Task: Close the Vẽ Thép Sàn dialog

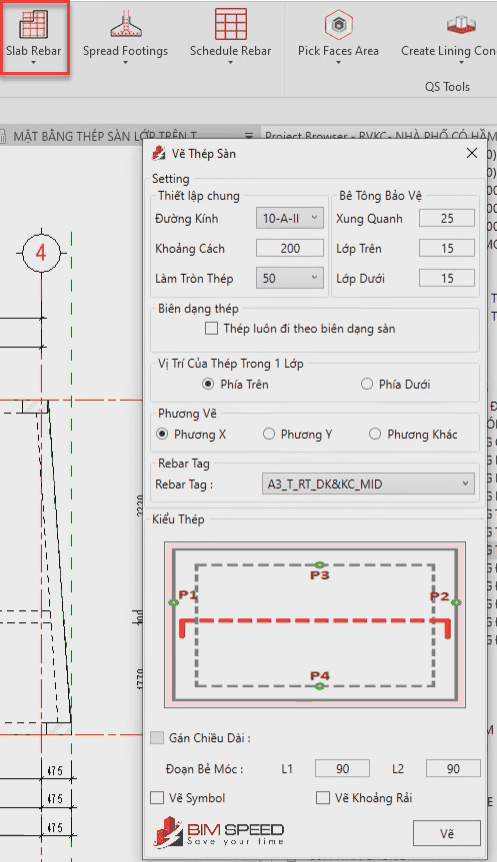Action: pos(472,153)
